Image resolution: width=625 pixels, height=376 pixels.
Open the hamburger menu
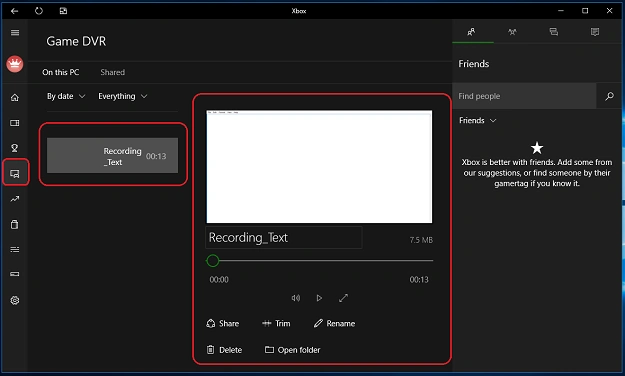click(x=15, y=33)
